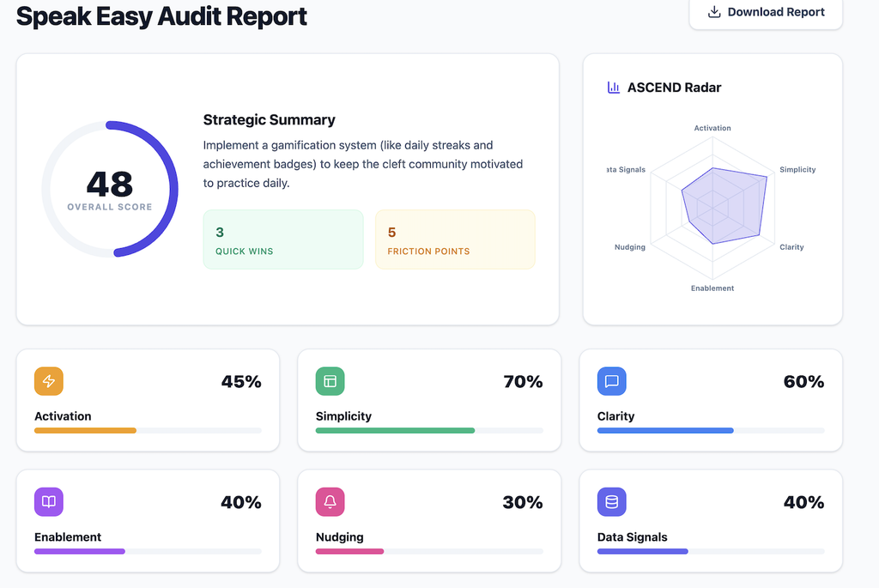
Task: Click the Activation progress bar
Action: point(148,431)
